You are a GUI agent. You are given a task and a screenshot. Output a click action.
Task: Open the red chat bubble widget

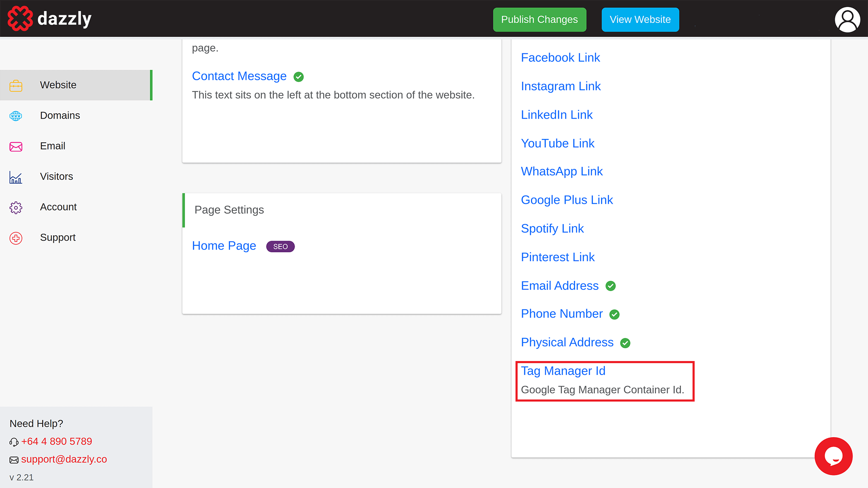click(833, 456)
